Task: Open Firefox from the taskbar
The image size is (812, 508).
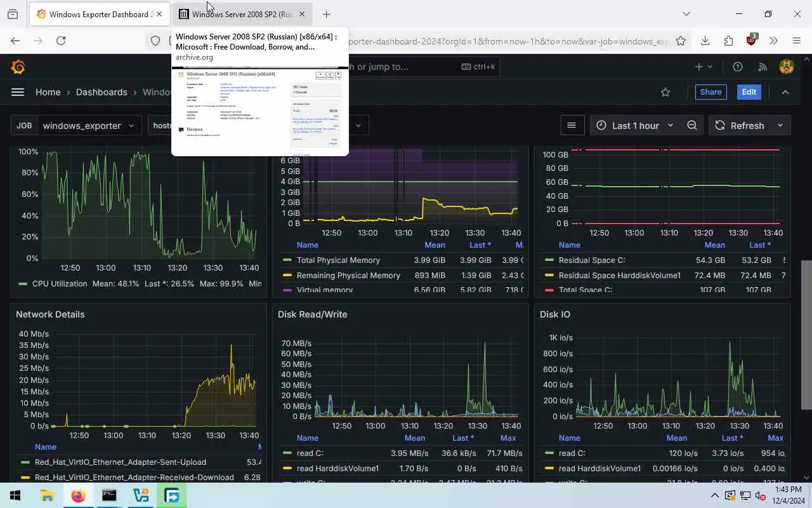Action: click(78, 495)
